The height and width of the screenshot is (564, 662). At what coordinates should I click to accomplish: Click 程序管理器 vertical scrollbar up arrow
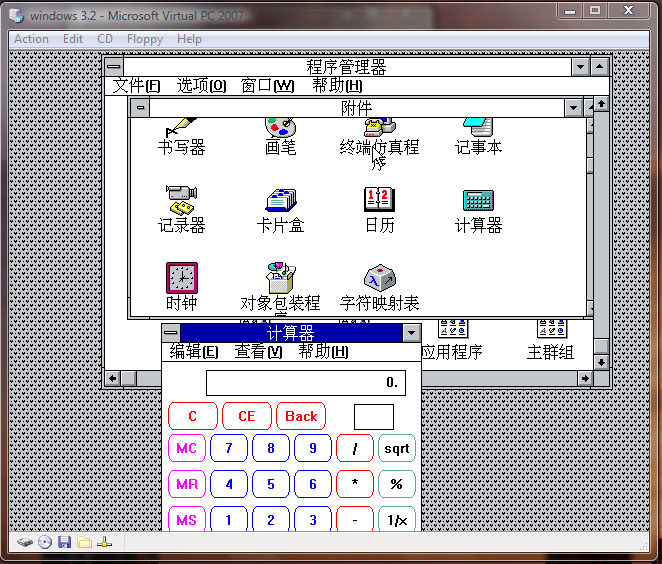tap(601, 103)
